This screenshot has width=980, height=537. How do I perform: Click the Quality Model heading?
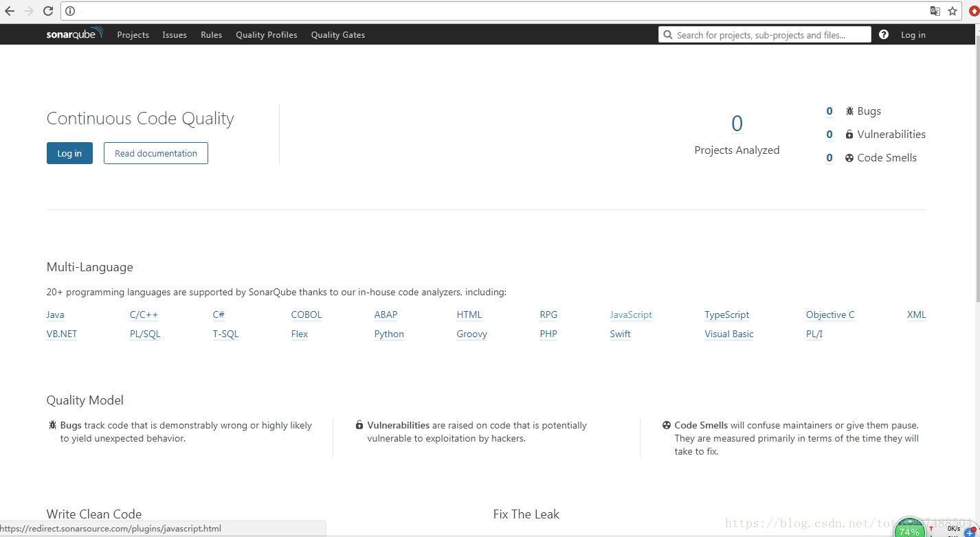(85, 400)
